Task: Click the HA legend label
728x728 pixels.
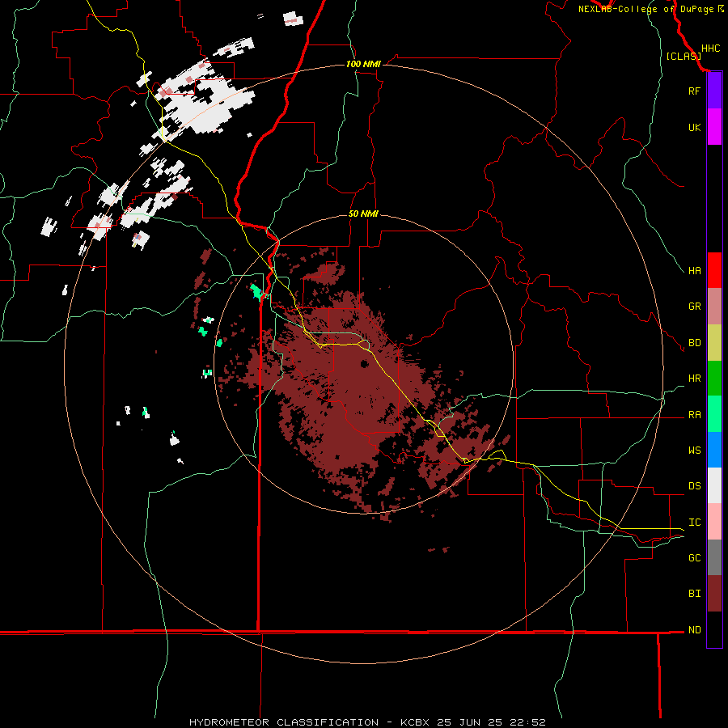Action: pos(694,271)
